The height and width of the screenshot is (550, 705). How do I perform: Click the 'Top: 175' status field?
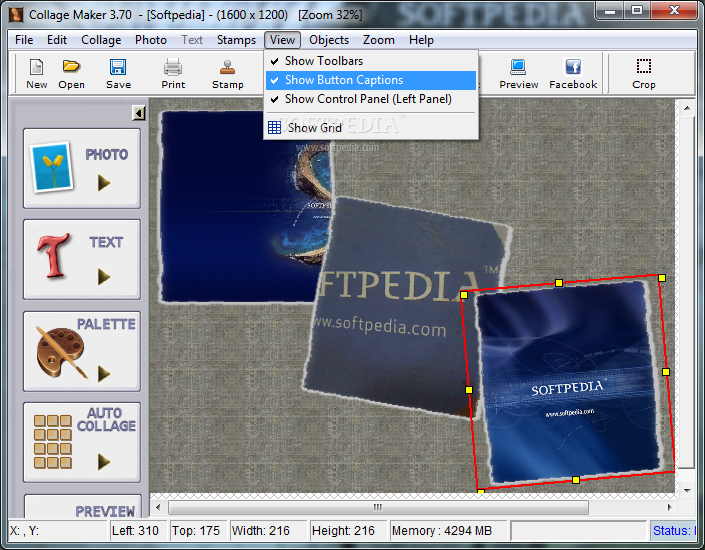tap(198, 531)
